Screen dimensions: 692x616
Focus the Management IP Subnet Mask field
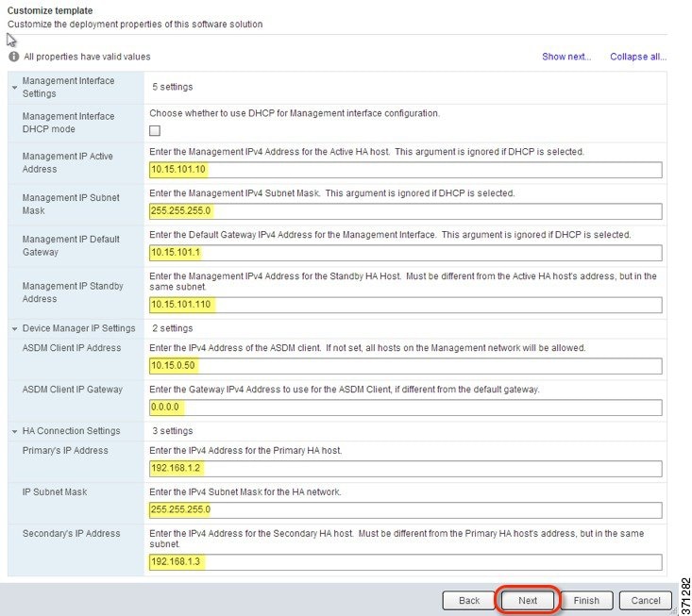(406, 211)
